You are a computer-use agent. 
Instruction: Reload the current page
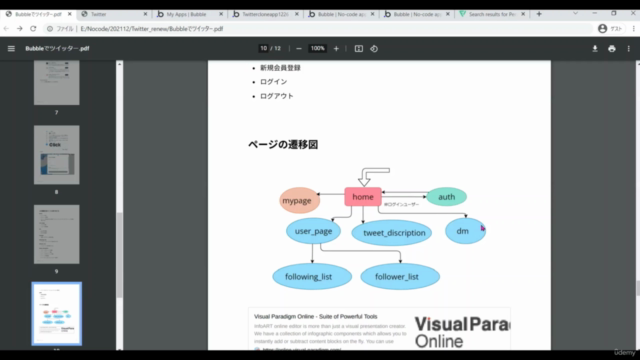[33, 29]
